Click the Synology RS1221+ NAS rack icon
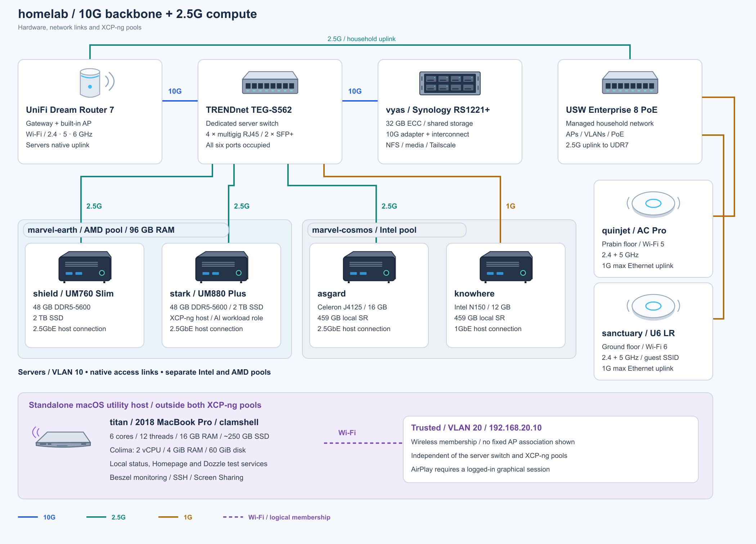This screenshot has width=756, height=544. tap(450, 83)
